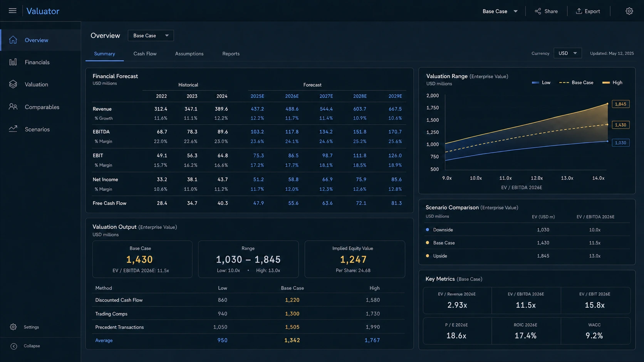Click the sidebar Settings gear icon

pyautogui.click(x=13, y=327)
